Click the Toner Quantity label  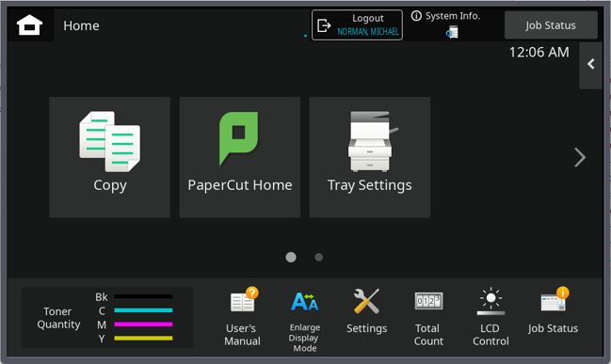[58, 318]
